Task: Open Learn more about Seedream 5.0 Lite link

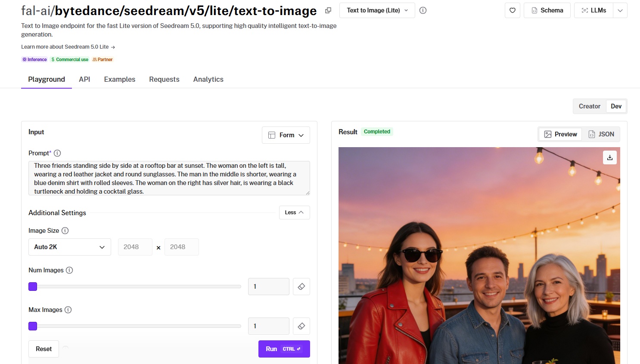Action: (x=68, y=47)
